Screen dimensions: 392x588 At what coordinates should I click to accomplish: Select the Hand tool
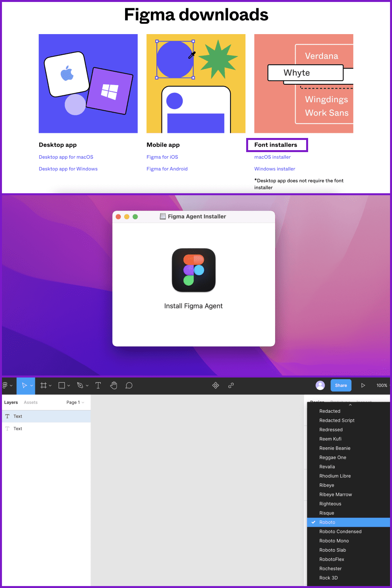[x=114, y=385]
